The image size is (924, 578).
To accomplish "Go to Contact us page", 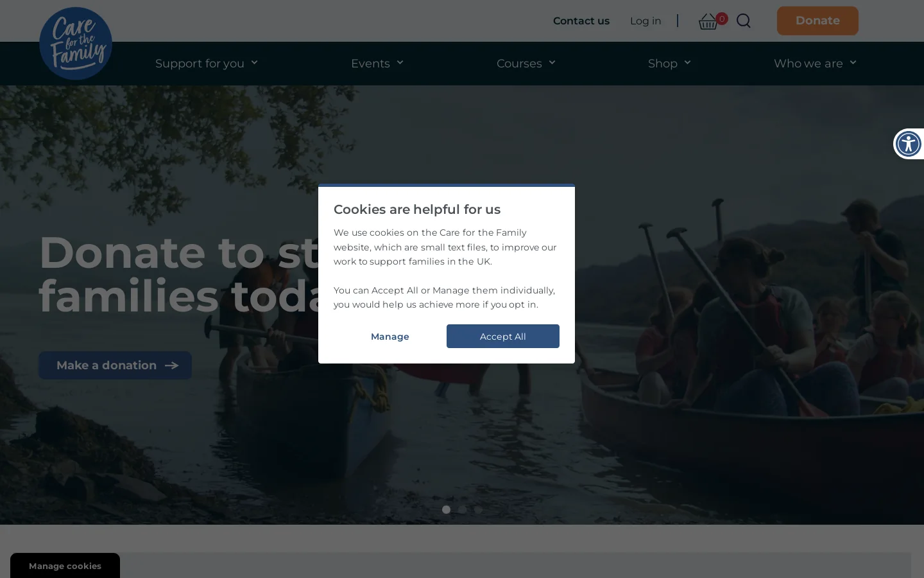I will pos(581,21).
